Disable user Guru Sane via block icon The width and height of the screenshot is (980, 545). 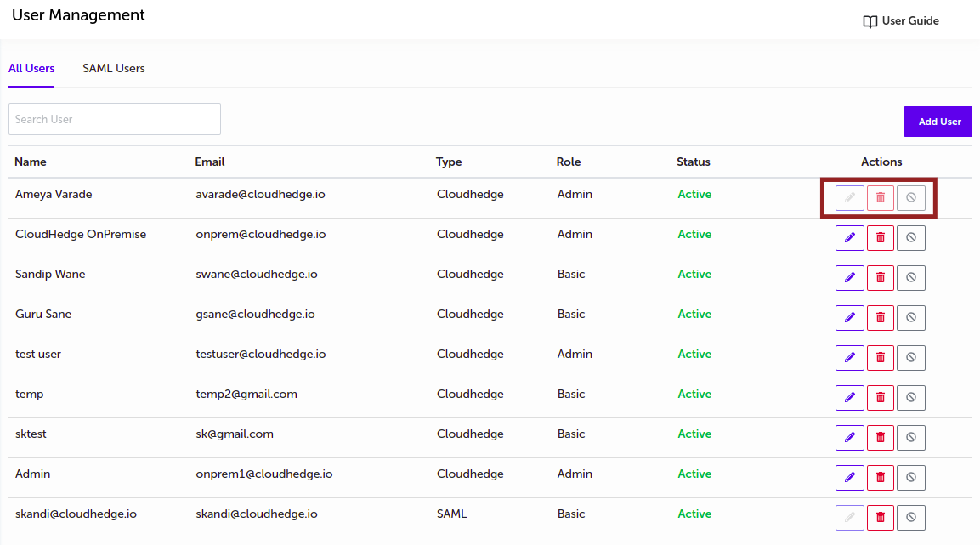[x=910, y=318]
